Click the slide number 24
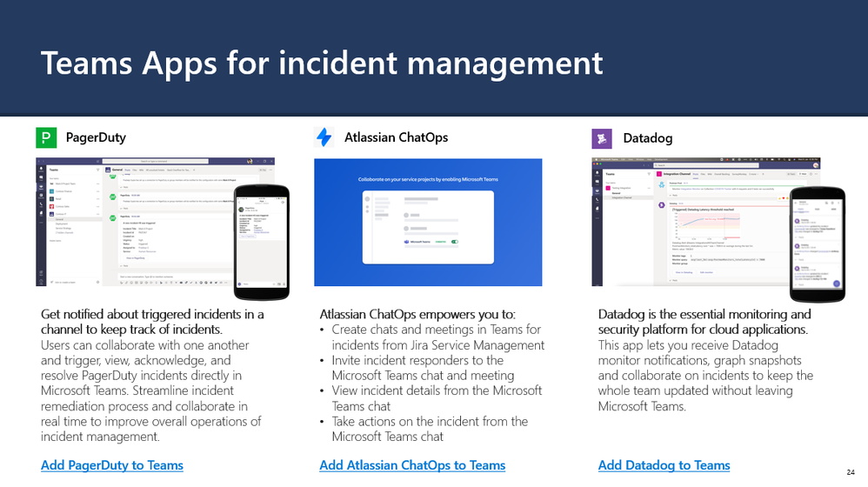Screen dimensions: 868x487 click(x=851, y=472)
